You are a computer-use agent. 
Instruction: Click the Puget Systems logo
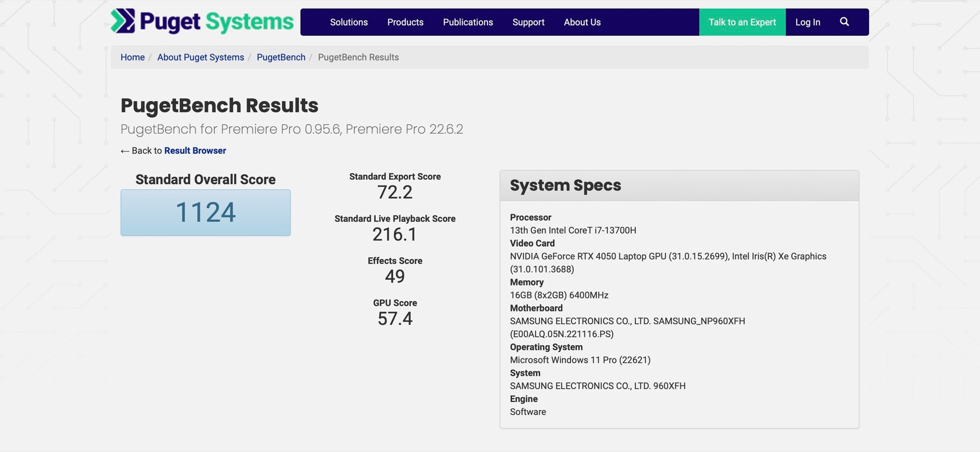(x=202, y=21)
